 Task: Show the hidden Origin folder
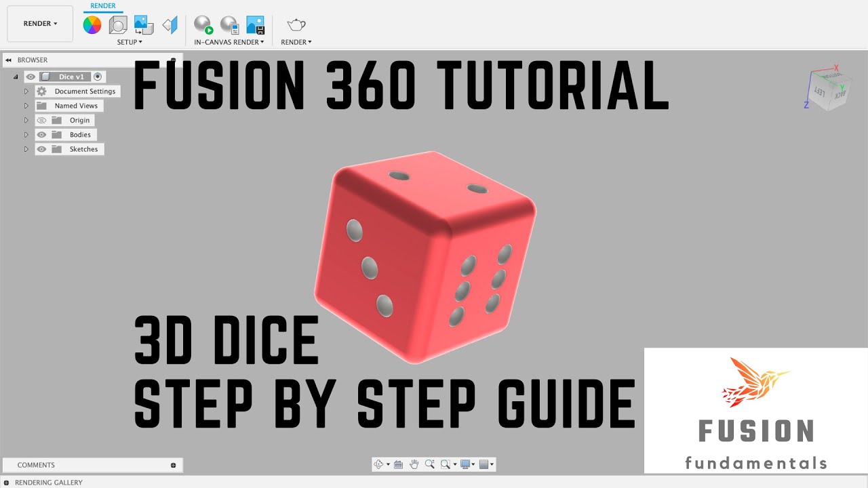pyautogui.click(x=42, y=121)
